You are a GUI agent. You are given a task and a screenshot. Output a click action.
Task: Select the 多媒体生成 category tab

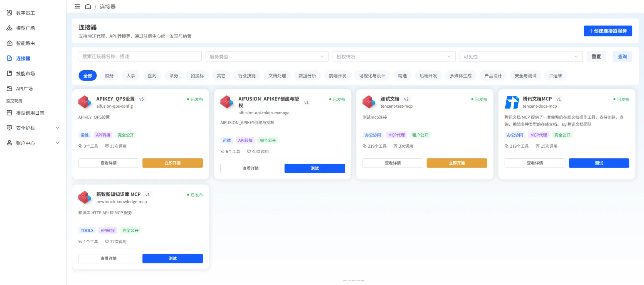[x=461, y=76]
